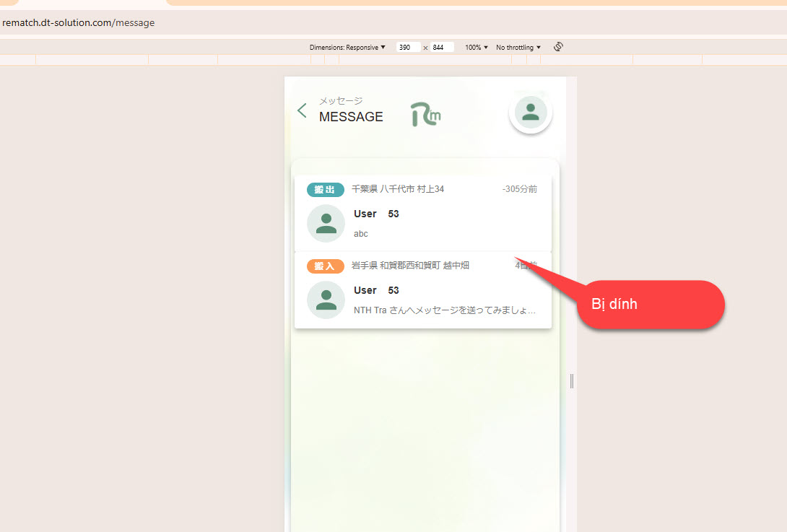Click the 搬出 teal badge
Screen dimensions: 787x532
[x=325, y=189]
